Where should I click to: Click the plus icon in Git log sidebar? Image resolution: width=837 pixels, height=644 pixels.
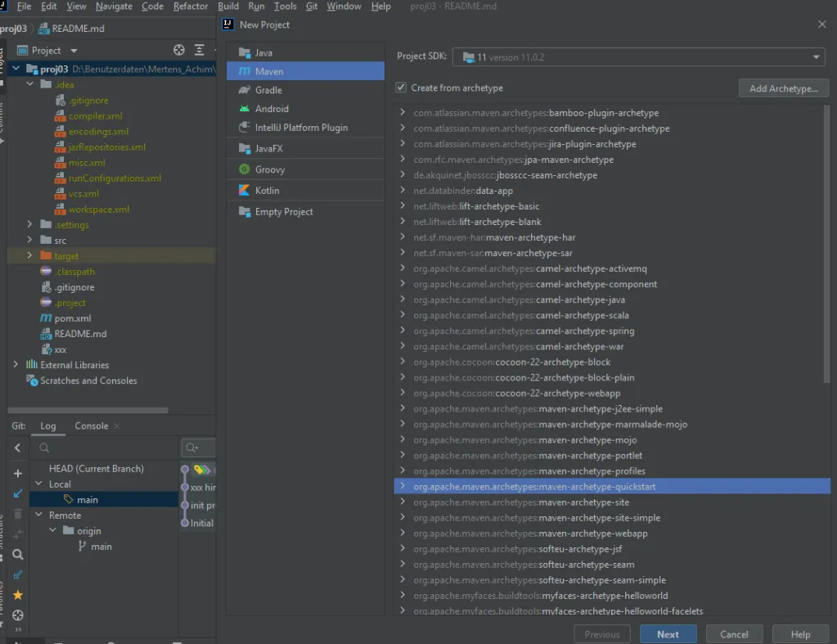point(18,473)
